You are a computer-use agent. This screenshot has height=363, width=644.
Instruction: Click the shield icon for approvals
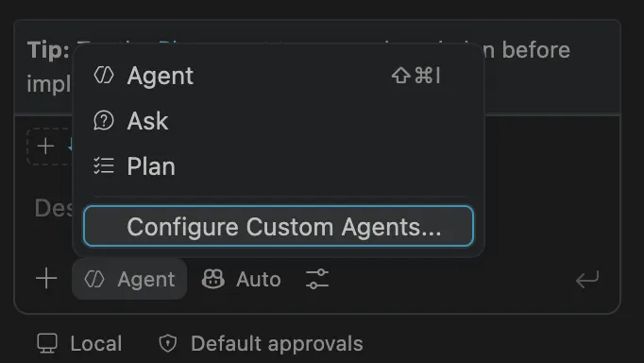pos(167,343)
